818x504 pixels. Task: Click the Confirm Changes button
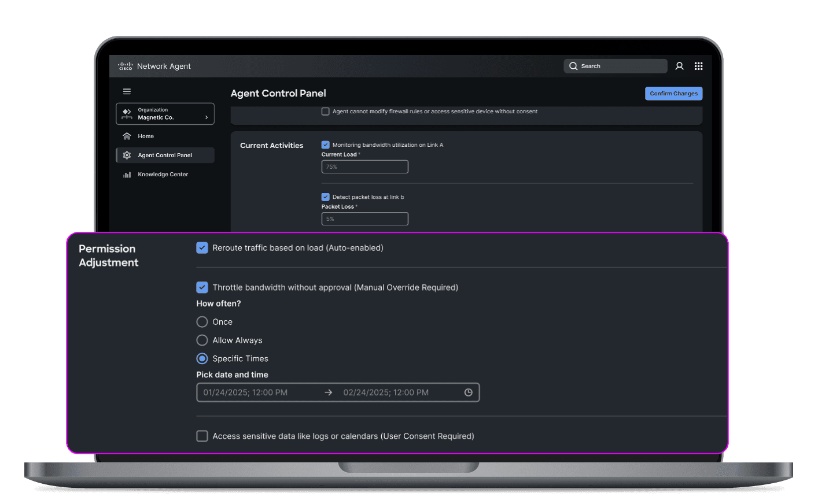(x=673, y=93)
